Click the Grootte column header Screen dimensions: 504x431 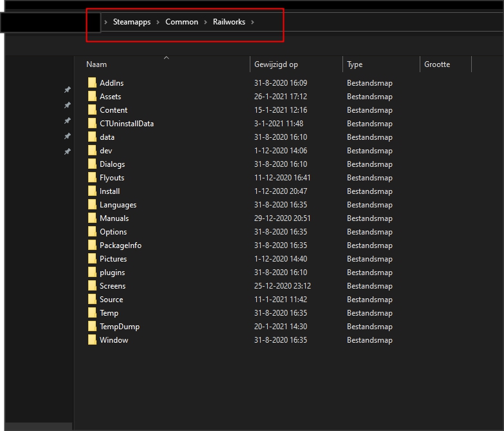pos(437,64)
